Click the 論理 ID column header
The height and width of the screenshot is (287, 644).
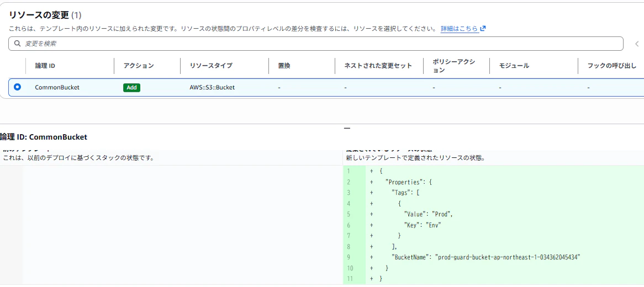coord(45,66)
